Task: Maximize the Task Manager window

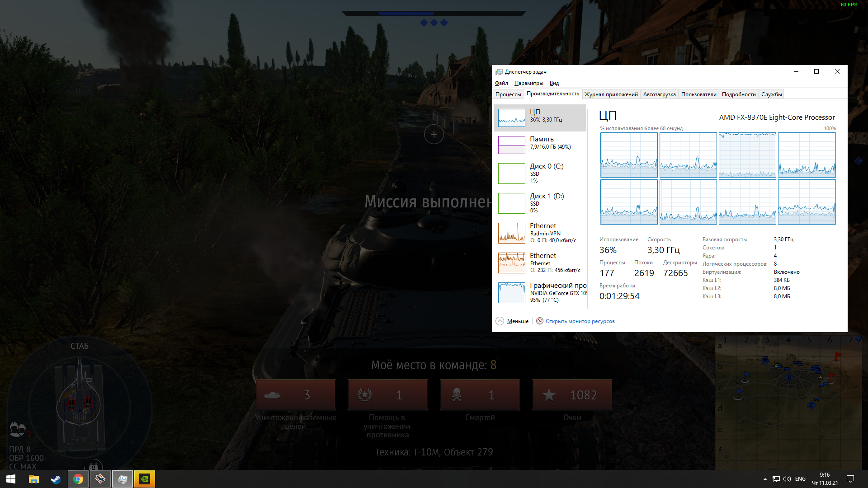Action: (816, 72)
